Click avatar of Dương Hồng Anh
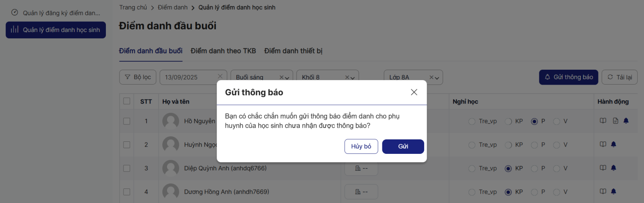644x203 pixels. pos(171,192)
